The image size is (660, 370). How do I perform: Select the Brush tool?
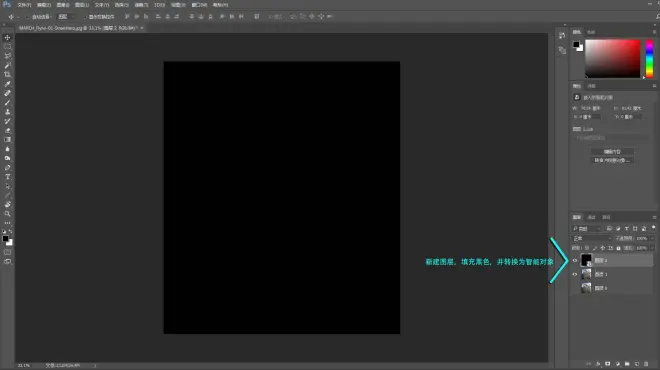click(8, 102)
